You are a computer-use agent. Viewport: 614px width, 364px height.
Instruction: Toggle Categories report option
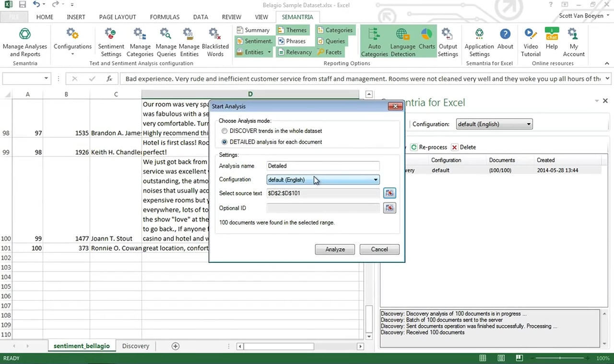[335, 30]
